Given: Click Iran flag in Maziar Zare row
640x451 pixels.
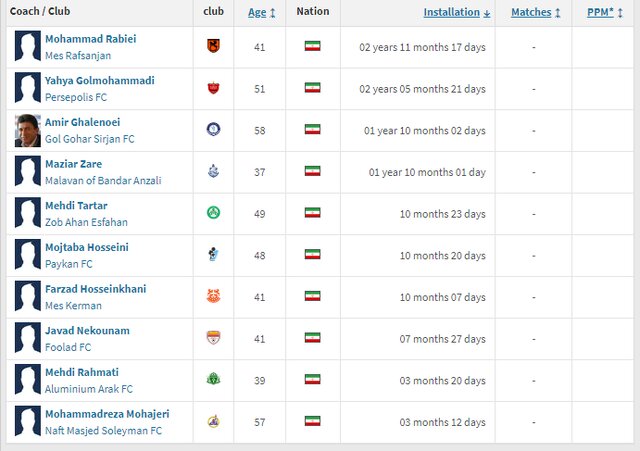Looking at the screenshot, I should click(x=312, y=171).
